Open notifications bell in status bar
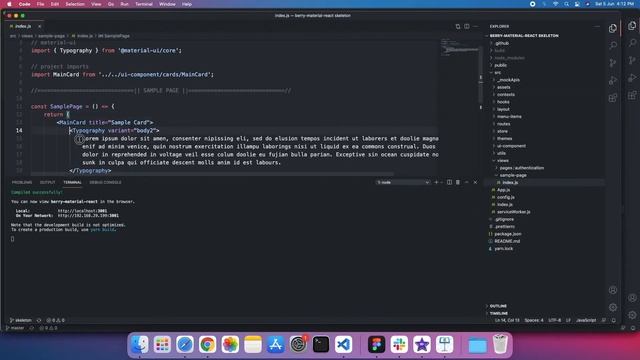 (613, 320)
